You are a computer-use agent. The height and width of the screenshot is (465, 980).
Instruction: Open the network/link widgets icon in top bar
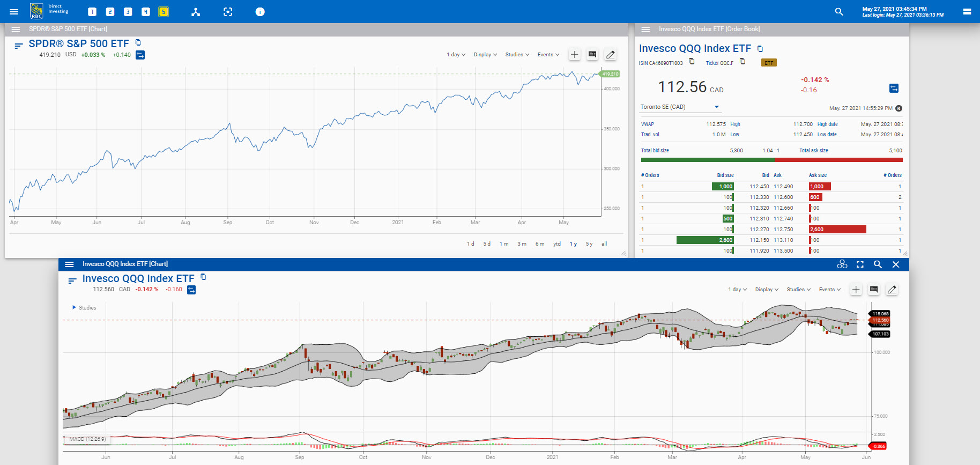coord(196,12)
